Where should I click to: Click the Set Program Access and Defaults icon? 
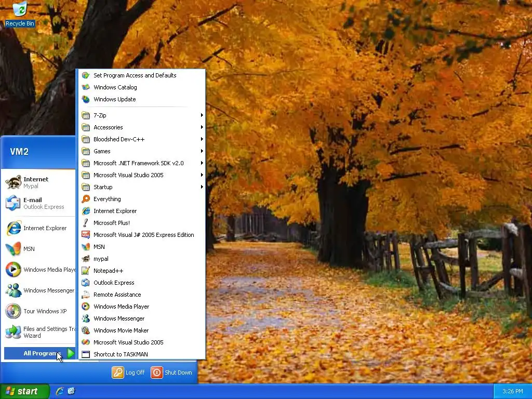86,75
